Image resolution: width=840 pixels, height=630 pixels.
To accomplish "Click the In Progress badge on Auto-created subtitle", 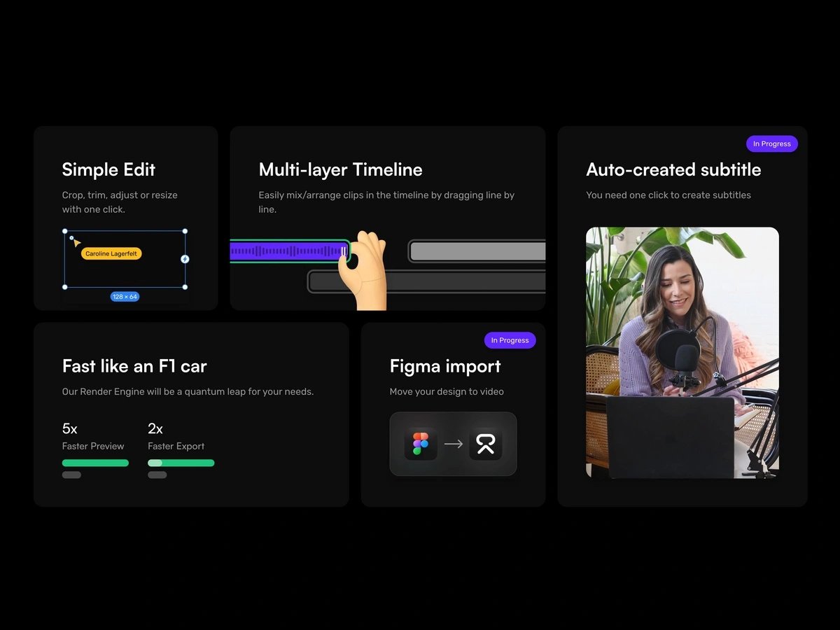I will [x=772, y=143].
